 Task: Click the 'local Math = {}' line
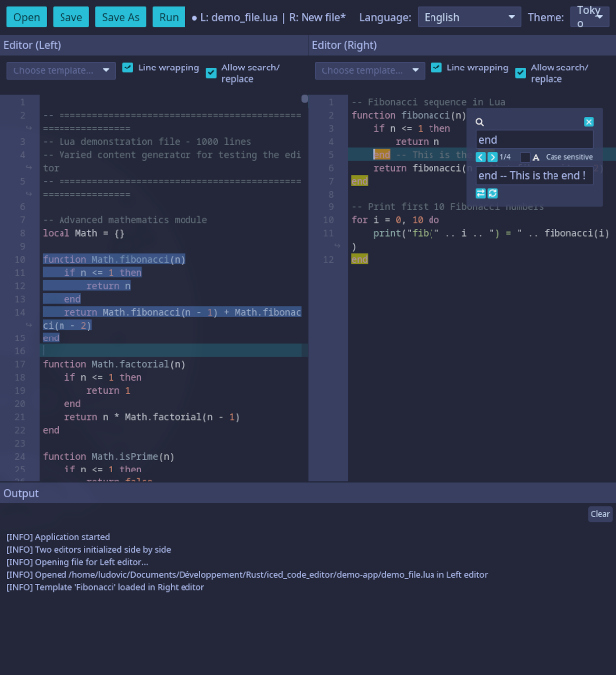tap(83, 233)
